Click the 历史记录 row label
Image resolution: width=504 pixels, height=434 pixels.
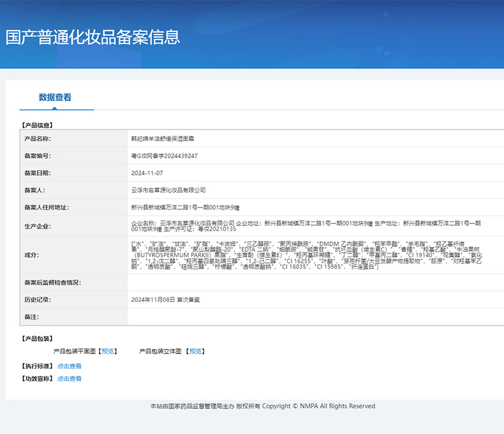point(38,299)
